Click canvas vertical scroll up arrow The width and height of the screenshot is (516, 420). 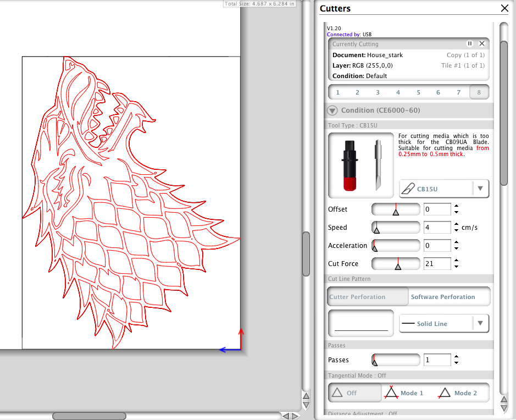point(306,396)
